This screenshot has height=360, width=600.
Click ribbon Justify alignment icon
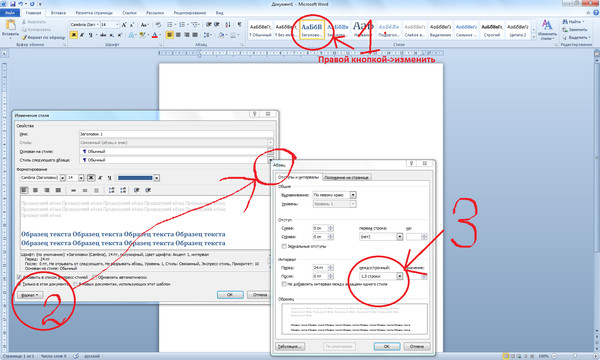pyautogui.click(x=195, y=35)
